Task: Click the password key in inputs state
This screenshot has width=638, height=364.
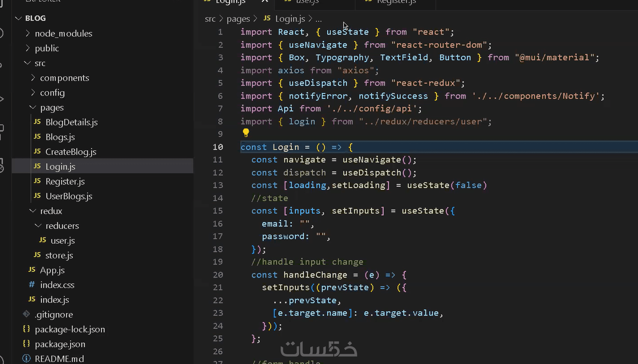Action: 283,236
